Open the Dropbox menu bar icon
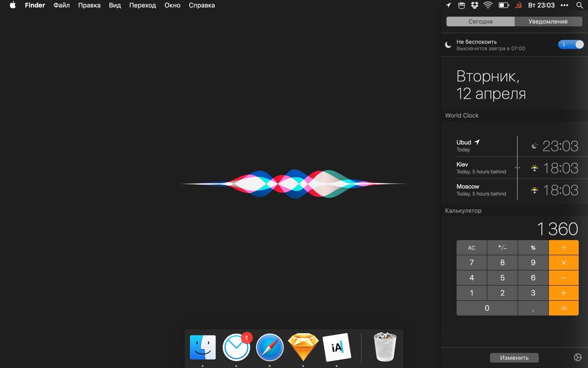588x368 pixels. tap(475, 6)
